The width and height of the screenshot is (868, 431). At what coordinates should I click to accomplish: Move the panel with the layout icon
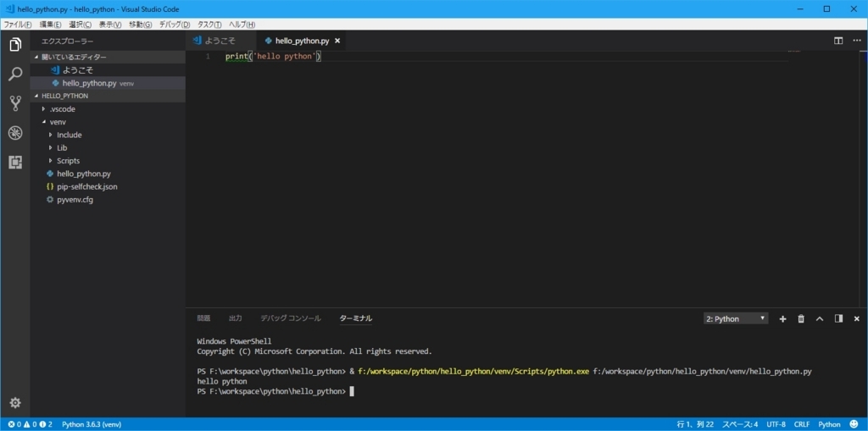tap(838, 318)
